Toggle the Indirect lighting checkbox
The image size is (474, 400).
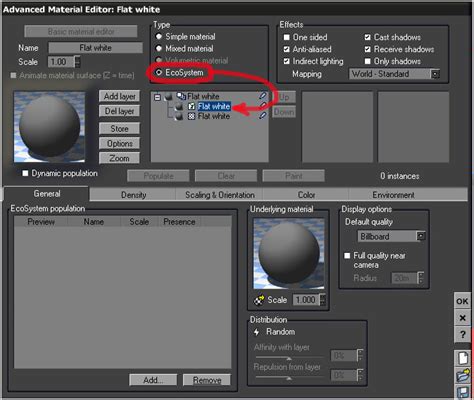pyautogui.click(x=287, y=61)
